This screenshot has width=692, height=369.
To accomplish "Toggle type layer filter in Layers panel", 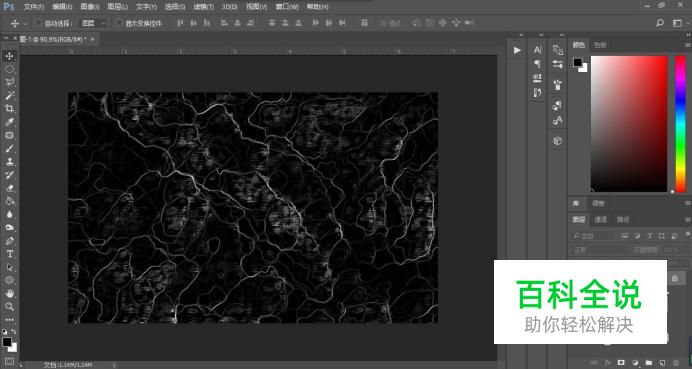I will tap(649, 236).
